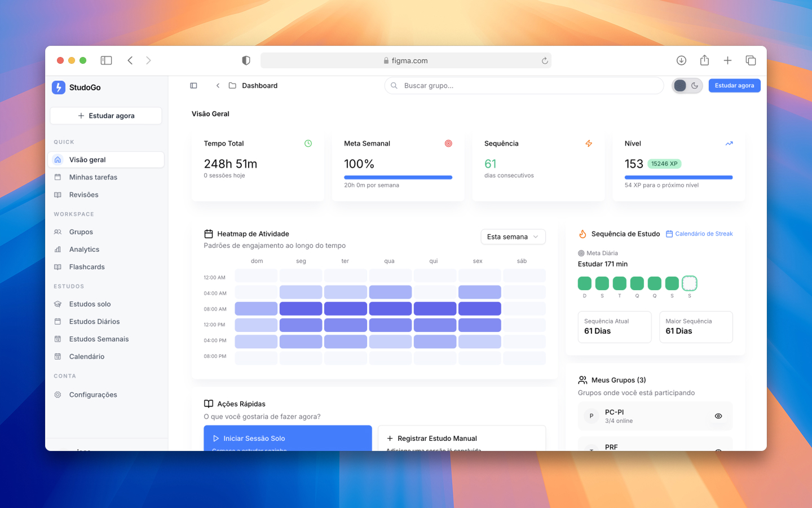812x508 pixels.
Task: Click the blue Estudar agora button
Action: click(x=734, y=86)
